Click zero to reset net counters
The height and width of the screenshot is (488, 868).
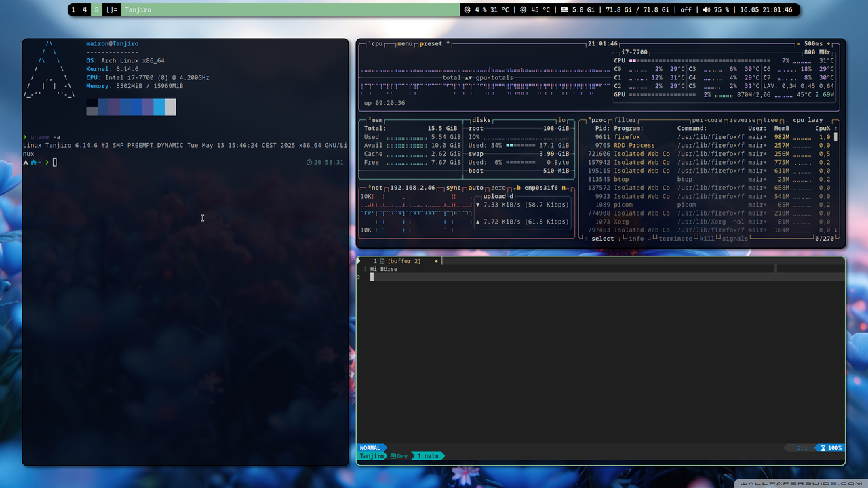[498, 188]
